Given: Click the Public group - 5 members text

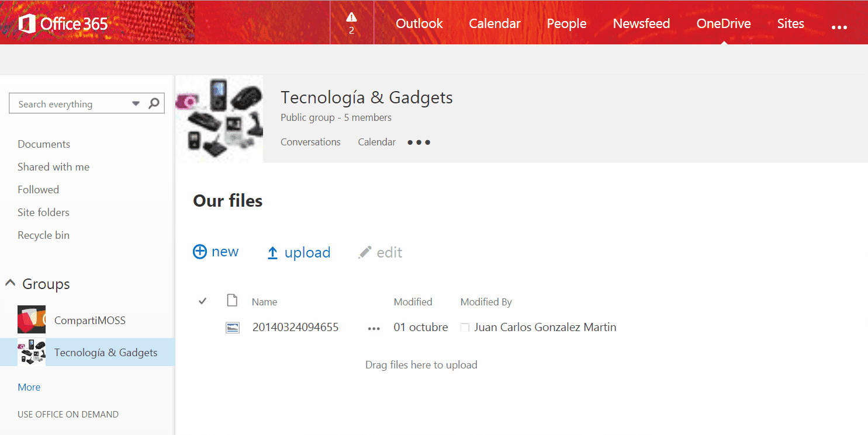Looking at the screenshot, I should (336, 117).
